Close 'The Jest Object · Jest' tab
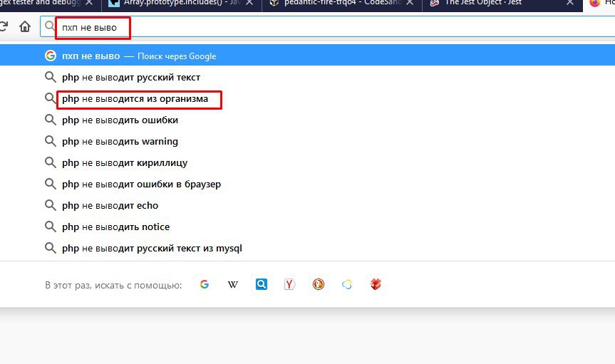 tap(570, 3)
